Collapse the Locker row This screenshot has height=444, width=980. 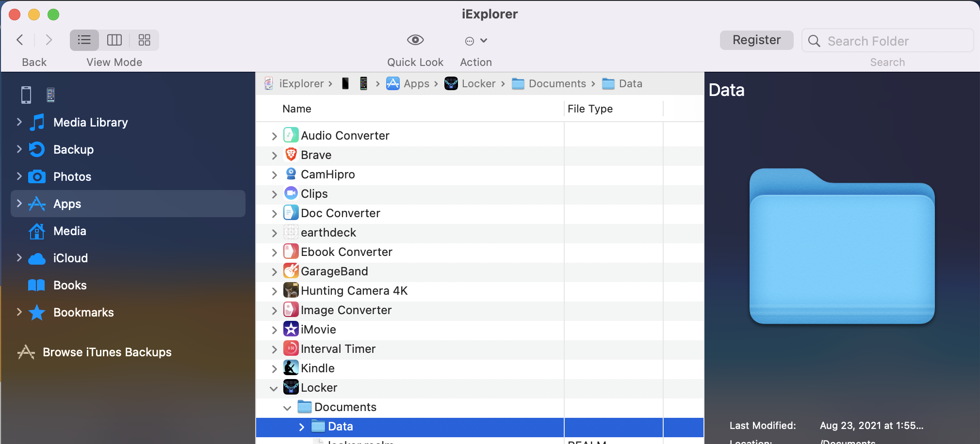click(x=274, y=388)
